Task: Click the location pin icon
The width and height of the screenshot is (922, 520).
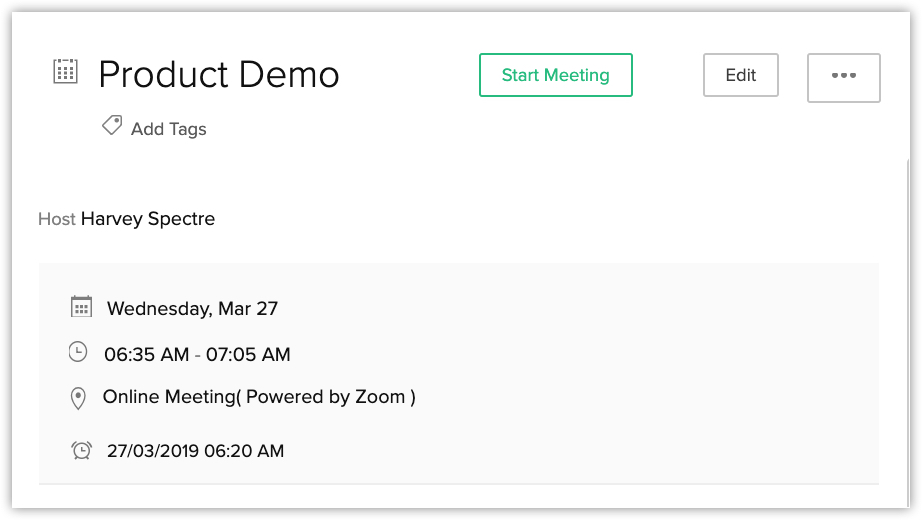Action: [x=79, y=398]
